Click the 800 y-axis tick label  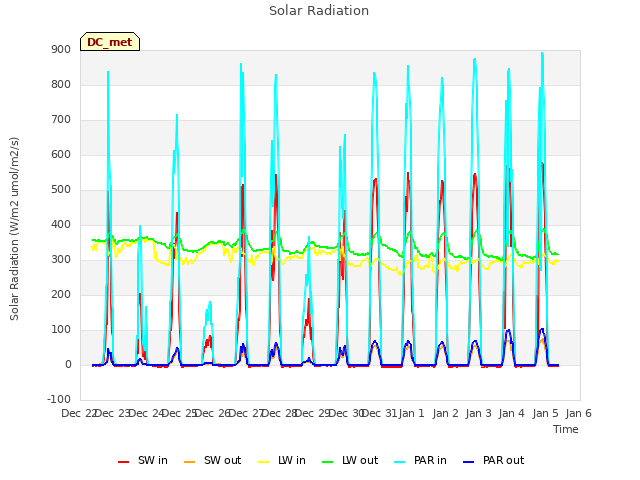(x=61, y=84)
